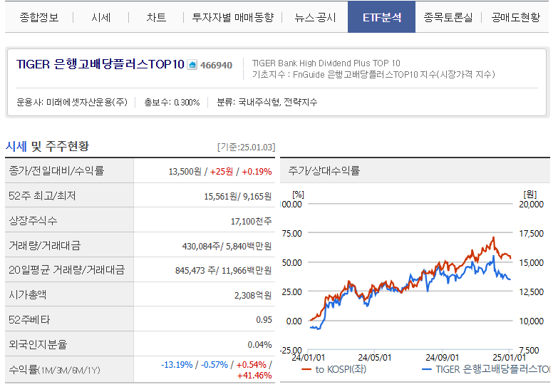Click the 75.00 left-axis percent label
This screenshot has height=392, width=558.
pyautogui.click(x=291, y=233)
